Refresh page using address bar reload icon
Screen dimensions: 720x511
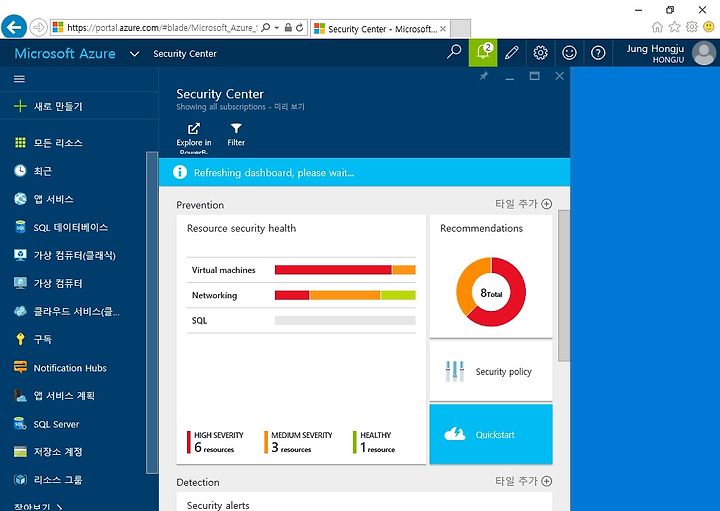300,28
